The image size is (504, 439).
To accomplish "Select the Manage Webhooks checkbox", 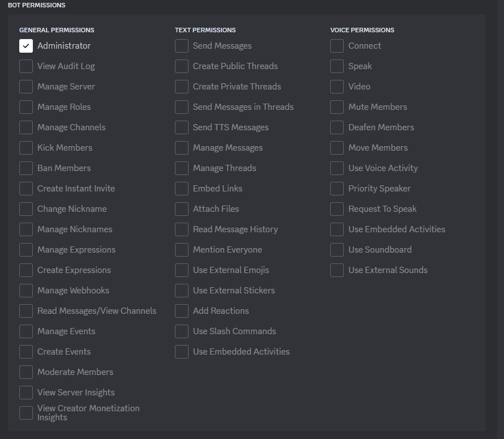I will pyautogui.click(x=26, y=291).
